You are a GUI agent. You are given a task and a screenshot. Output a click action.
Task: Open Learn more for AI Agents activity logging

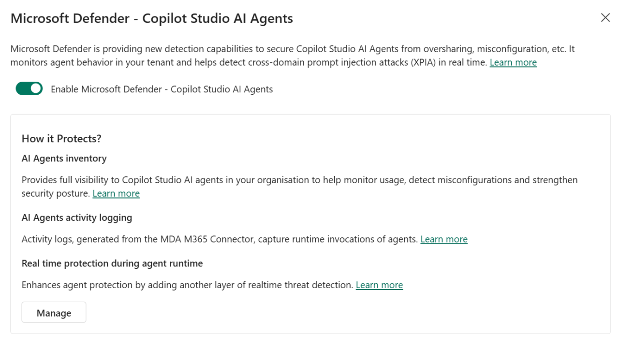[x=443, y=239]
